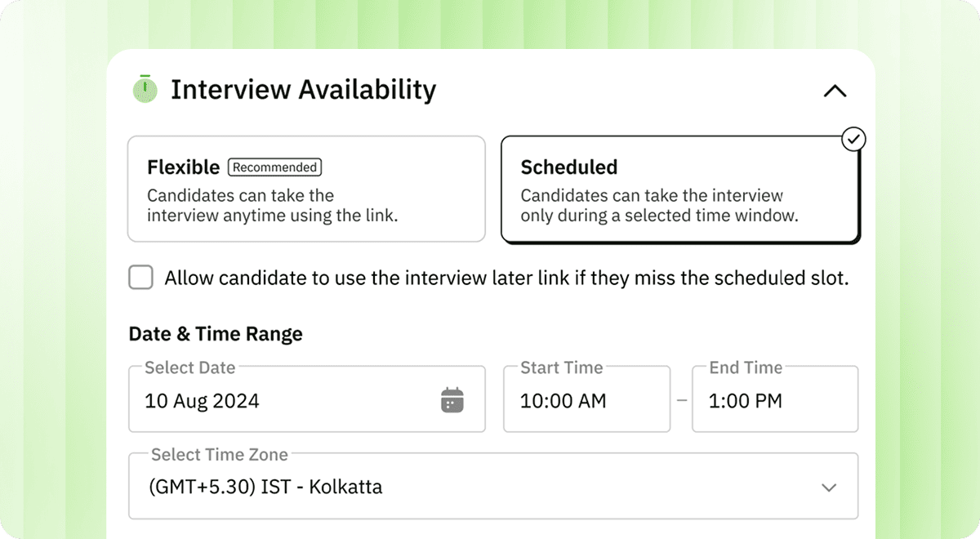Click the Date & Time Range label
This screenshot has width=980, height=539.
[x=216, y=333]
